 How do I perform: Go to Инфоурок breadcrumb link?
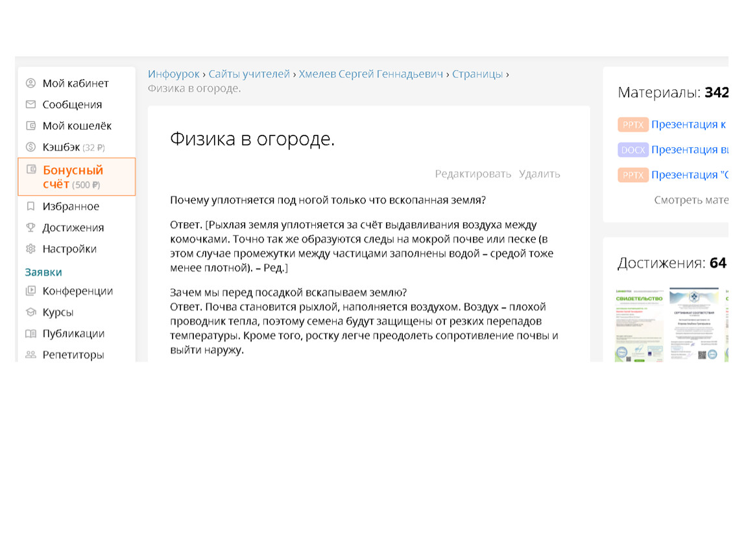pyautogui.click(x=174, y=74)
